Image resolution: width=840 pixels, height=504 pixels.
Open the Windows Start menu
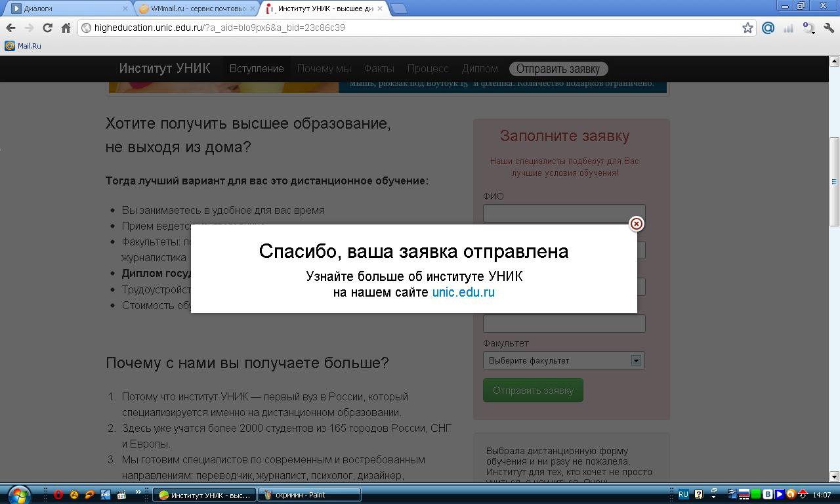click(x=18, y=494)
